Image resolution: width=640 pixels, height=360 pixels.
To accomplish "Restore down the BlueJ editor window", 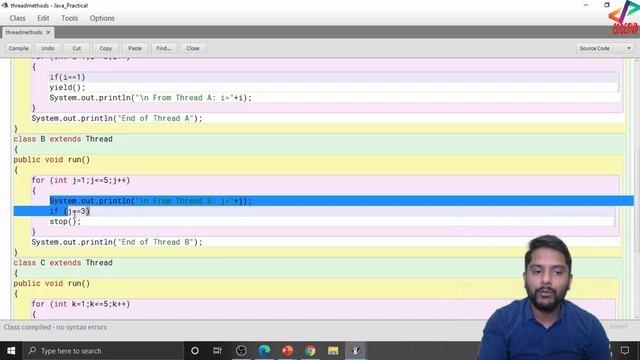I will pyautogui.click(x=607, y=5).
